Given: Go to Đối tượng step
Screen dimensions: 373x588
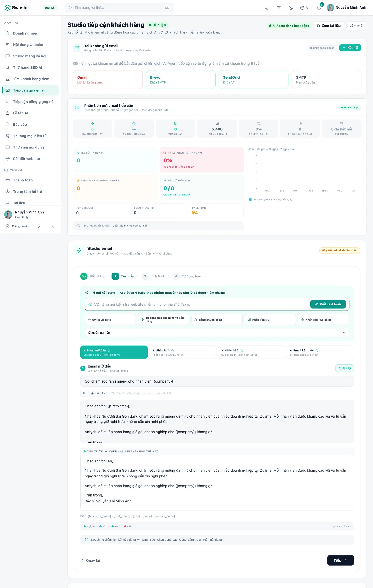Looking at the screenshot, I should tap(92, 276).
